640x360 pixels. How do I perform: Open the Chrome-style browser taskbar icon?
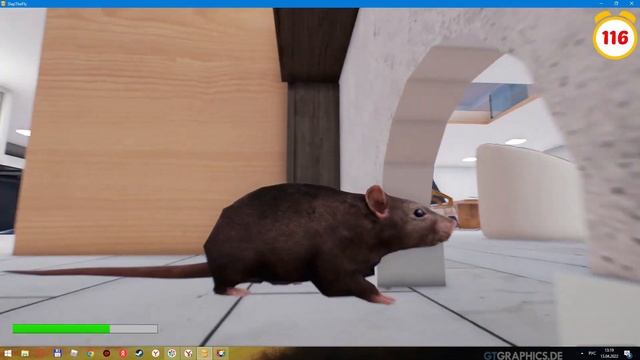coord(90,353)
